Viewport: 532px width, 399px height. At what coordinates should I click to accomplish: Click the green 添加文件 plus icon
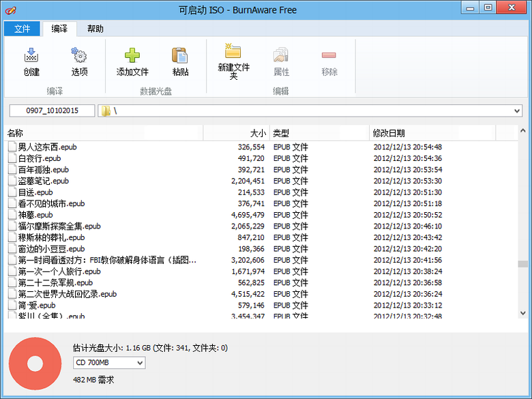click(x=132, y=56)
